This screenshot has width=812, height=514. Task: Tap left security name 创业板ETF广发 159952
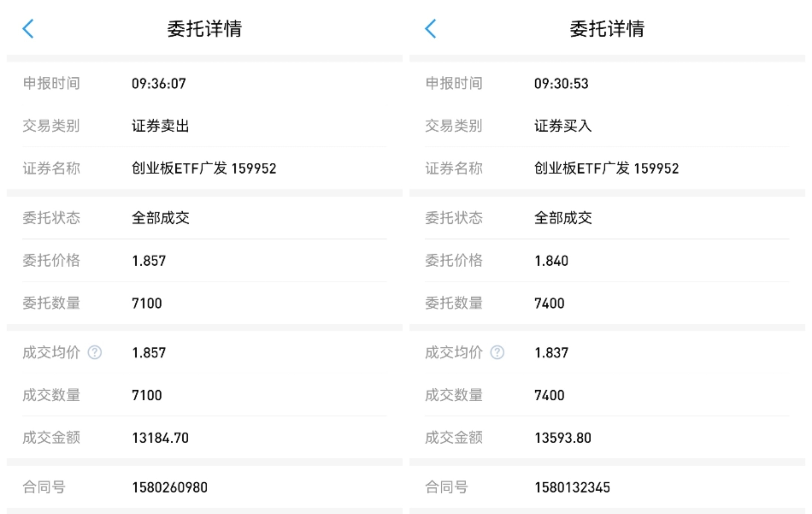pos(204,168)
